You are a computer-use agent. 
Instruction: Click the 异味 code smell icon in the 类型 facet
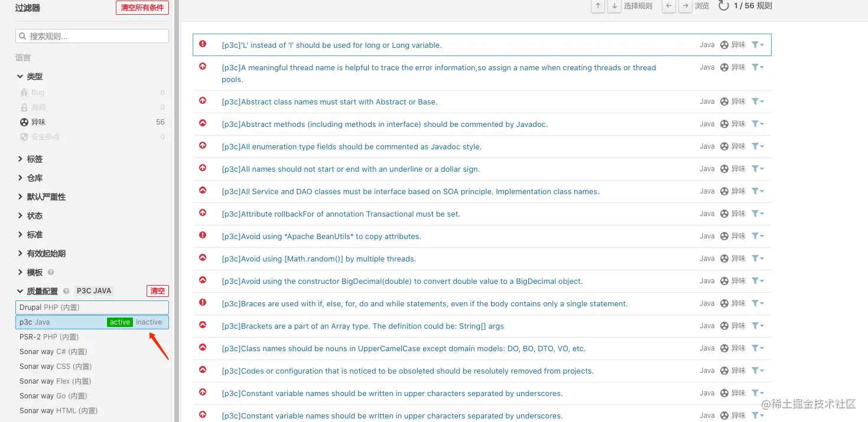(24, 122)
